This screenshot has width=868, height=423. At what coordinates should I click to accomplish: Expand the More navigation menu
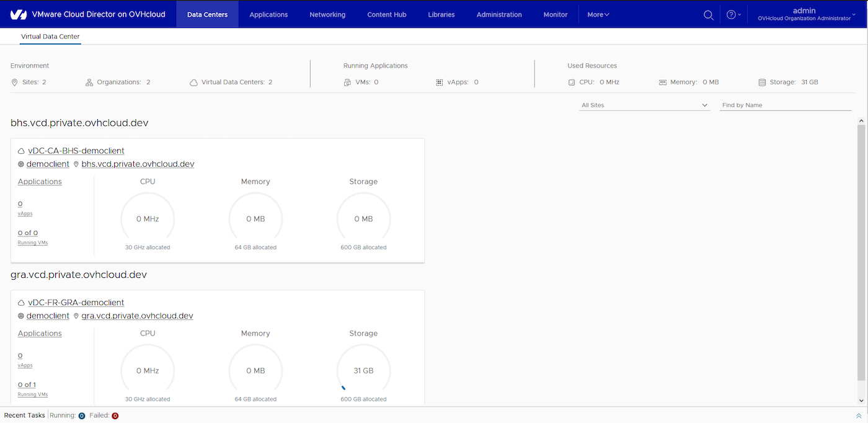(x=598, y=15)
